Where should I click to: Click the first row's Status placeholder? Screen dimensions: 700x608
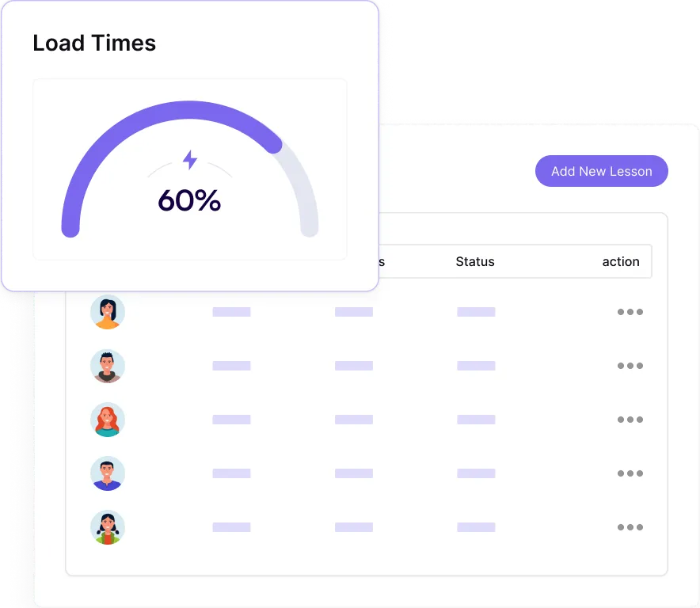(x=476, y=312)
